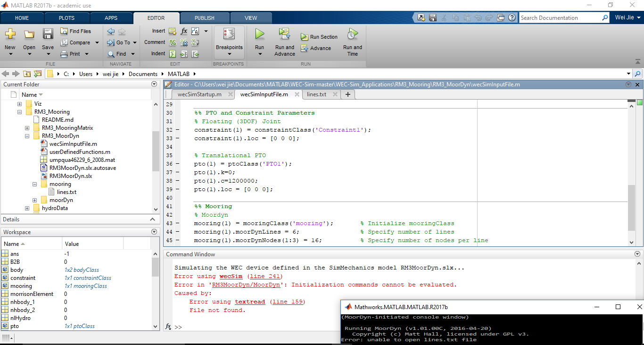Wrap comments with the third comment icon
Screen dimensions: 644x345
tap(195, 42)
